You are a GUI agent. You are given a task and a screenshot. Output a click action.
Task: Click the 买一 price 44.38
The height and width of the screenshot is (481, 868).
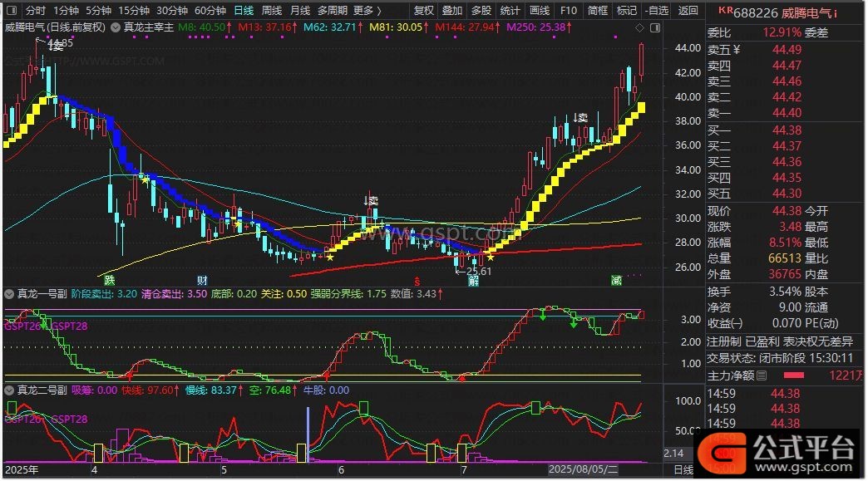787,130
